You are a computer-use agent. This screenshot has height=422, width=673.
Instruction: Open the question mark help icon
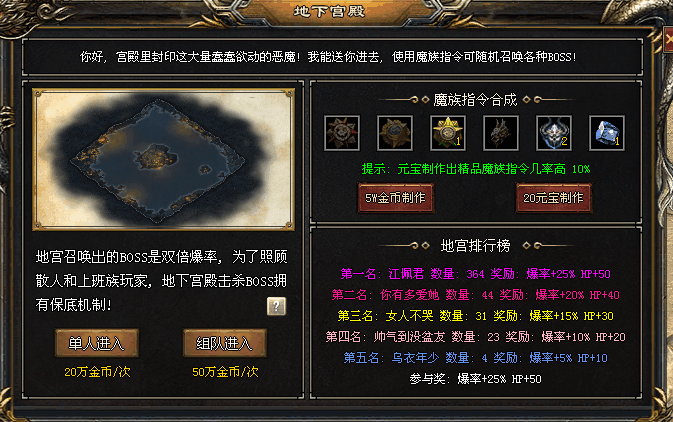pos(276,306)
